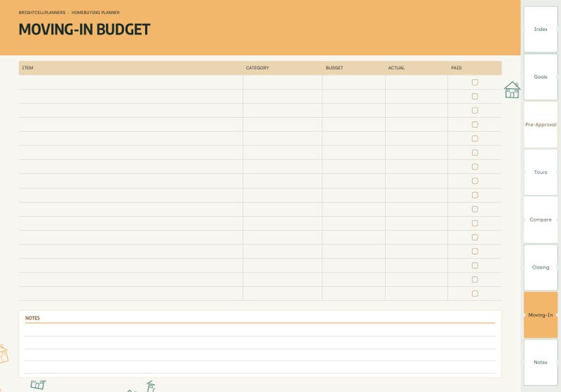Click the first line of the Notes box

[260, 330]
